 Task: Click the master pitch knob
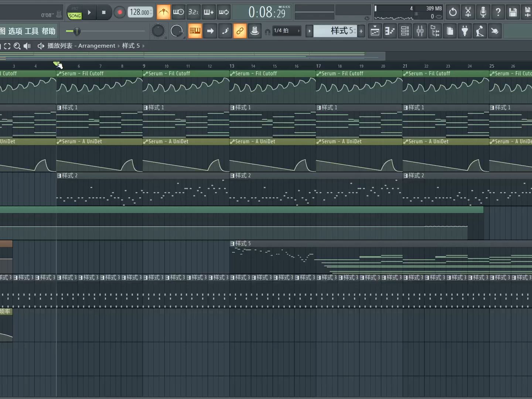158,31
